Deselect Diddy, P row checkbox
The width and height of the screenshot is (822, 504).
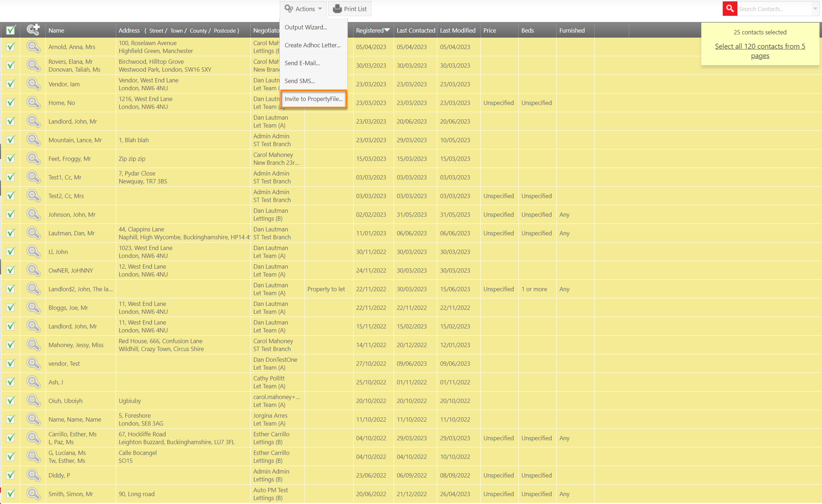(11, 475)
